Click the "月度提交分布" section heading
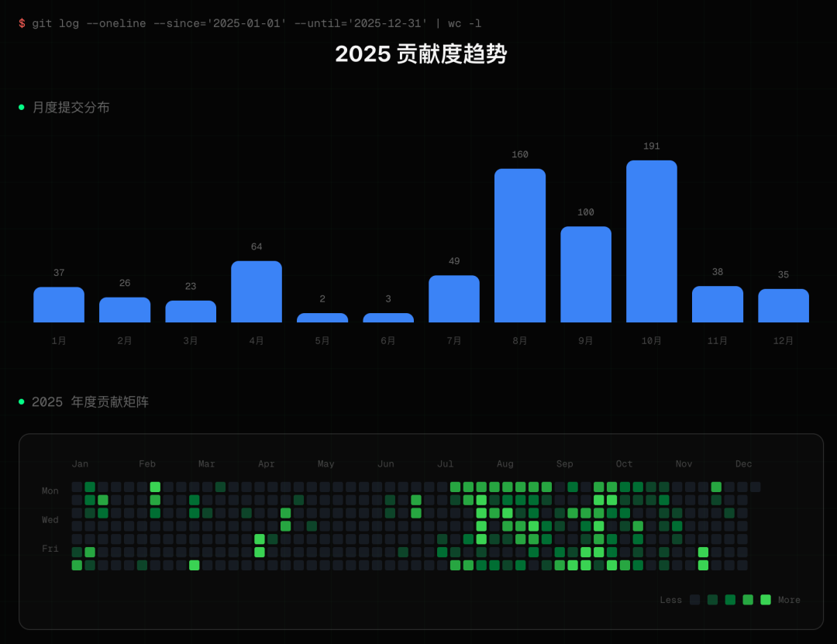Image resolution: width=837 pixels, height=644 pixels. point(71,107)
